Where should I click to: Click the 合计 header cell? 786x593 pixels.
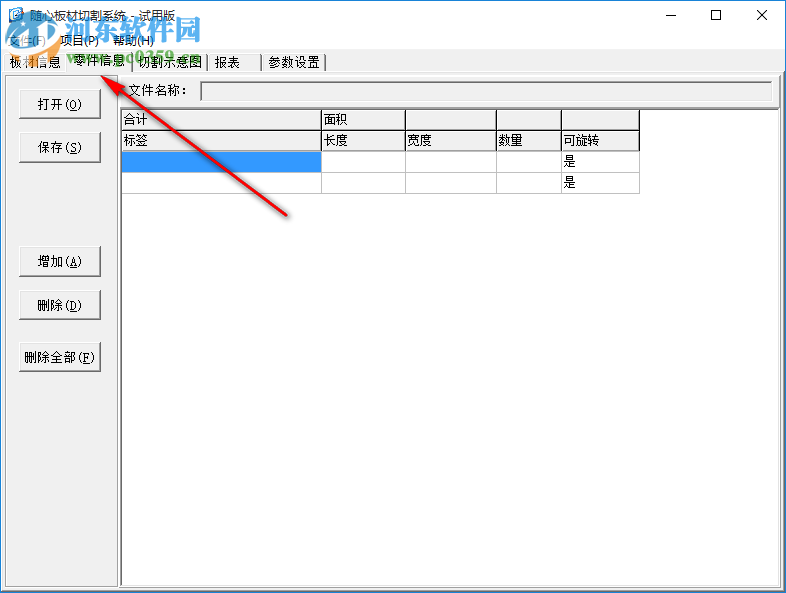click(x=221, y=120)
